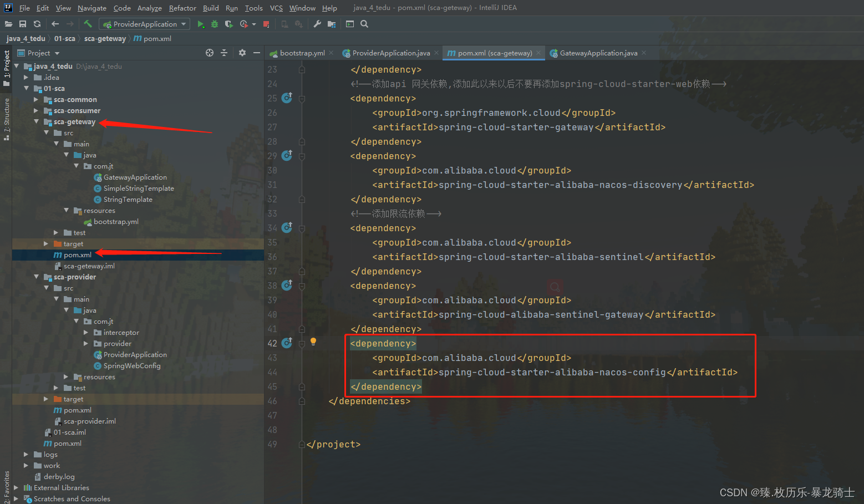864x504 pixels.
Task: Run ProviderApplication with the green play icon
Action: coord(201,24)
